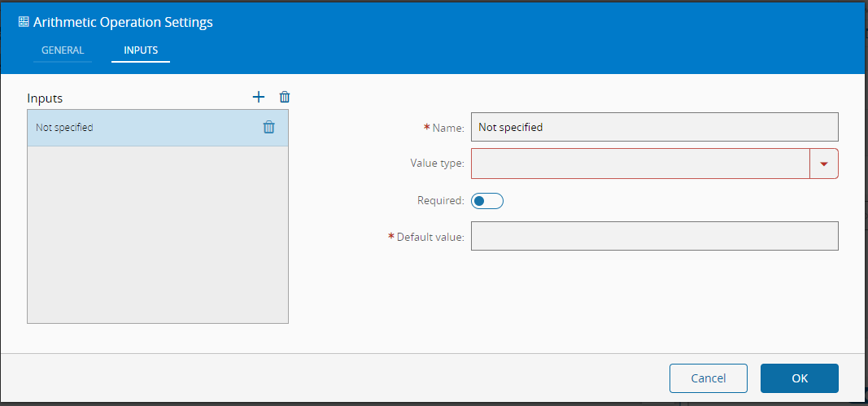Image resolution: width=868 pixels, height=406 pixels.
Task: Click into the Name text field
Action: point(654,127)
